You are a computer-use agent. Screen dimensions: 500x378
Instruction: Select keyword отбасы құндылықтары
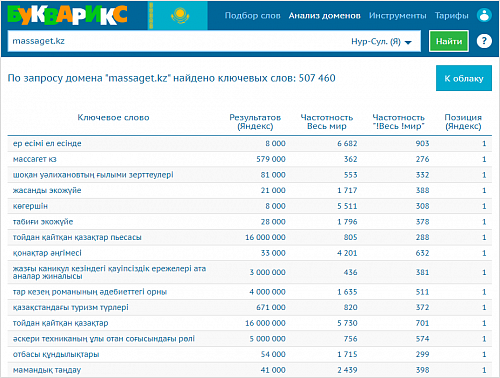(x=56, y=354)
